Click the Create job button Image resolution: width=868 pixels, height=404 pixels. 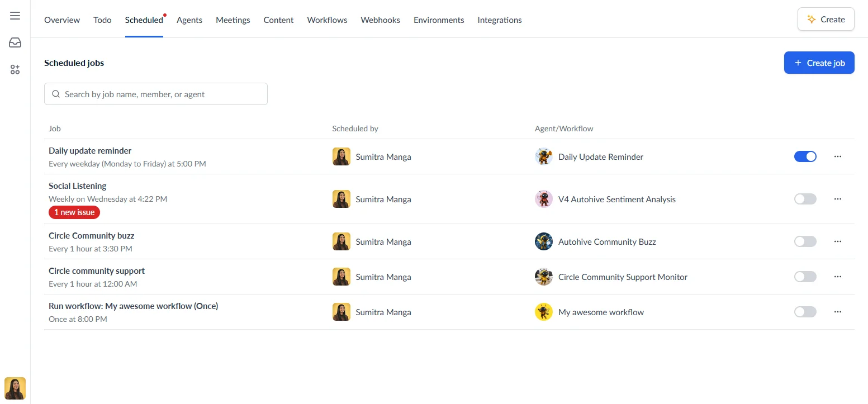tap(819, 63)
